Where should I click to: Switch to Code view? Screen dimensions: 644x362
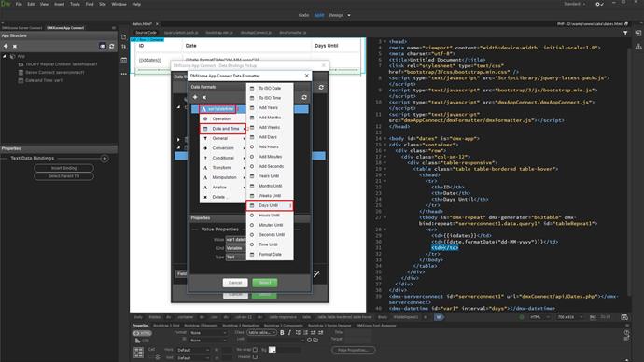(303, 15)
